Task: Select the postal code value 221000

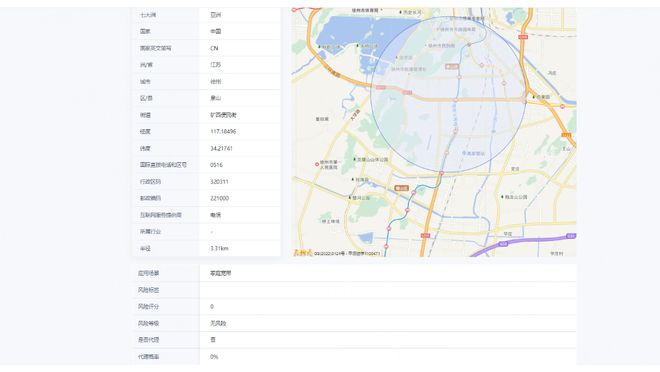Action: click(x=219, y=198)
